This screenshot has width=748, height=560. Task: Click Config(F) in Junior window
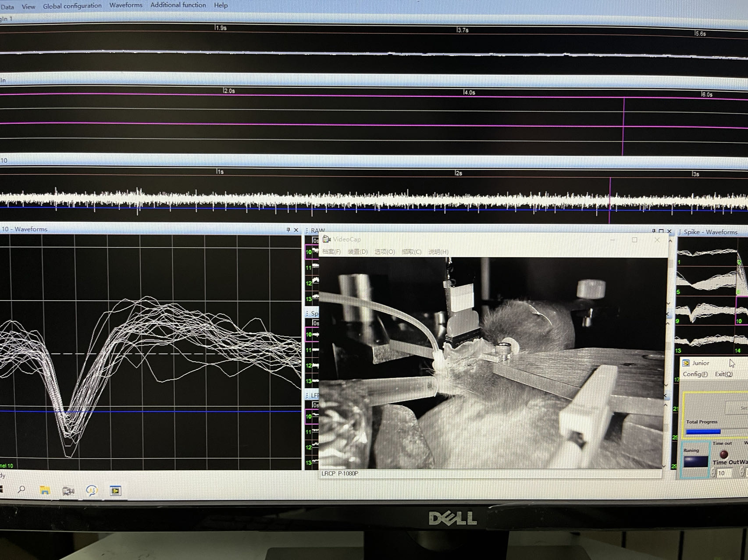(x=695, y=374)
